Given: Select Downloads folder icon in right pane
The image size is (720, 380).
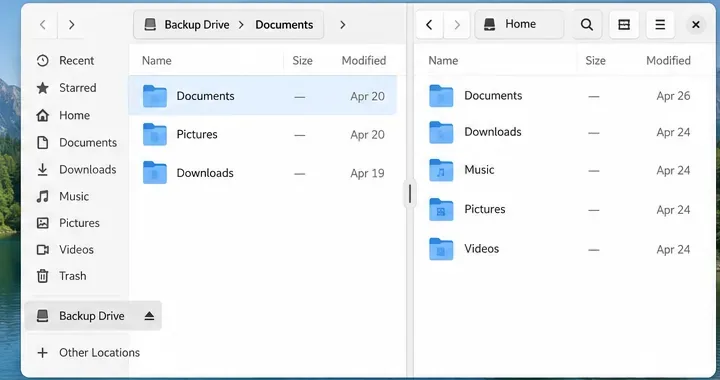Looking at the screenshot, I should (x=441, y=133).
